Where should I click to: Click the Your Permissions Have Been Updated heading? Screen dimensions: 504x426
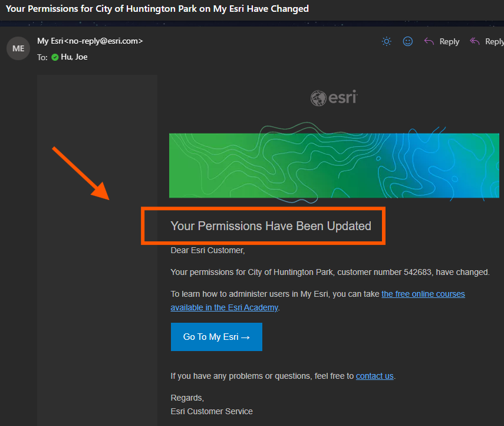(271, 226)
